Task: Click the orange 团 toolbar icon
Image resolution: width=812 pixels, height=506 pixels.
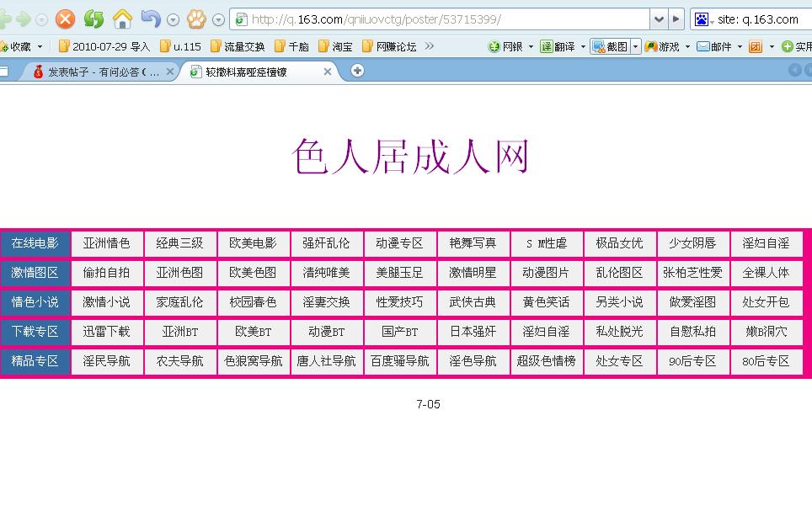Action: (756, 46)
